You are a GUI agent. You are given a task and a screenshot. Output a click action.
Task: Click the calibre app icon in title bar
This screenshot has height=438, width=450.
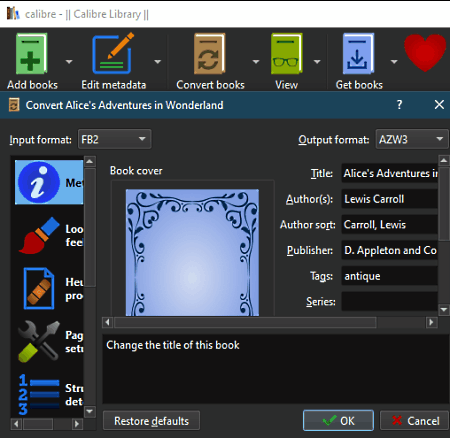[x=13, y=14]
